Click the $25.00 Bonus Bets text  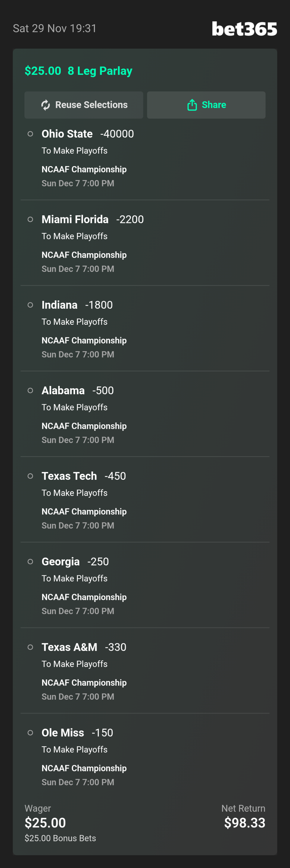[60, 838]
